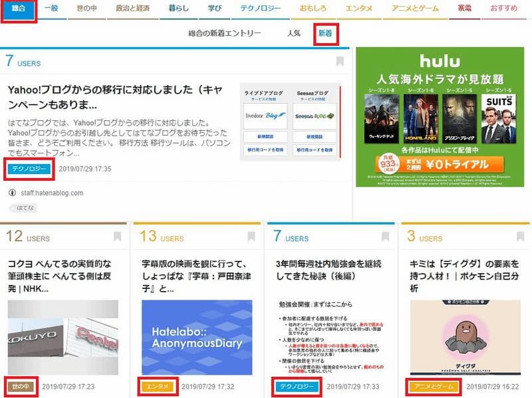Open the staff.hatenablog.com domain link
Screen dimensions: 532x398
click(52, 193)
